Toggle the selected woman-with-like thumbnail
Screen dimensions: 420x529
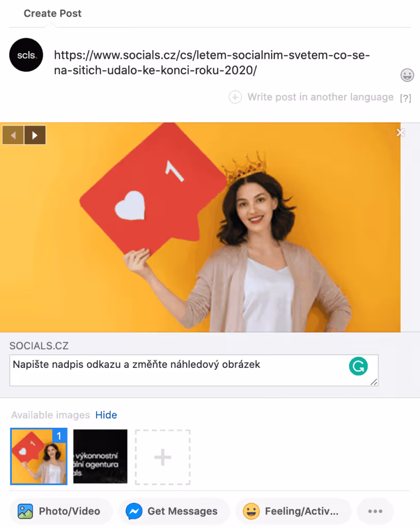click(39, 456)
